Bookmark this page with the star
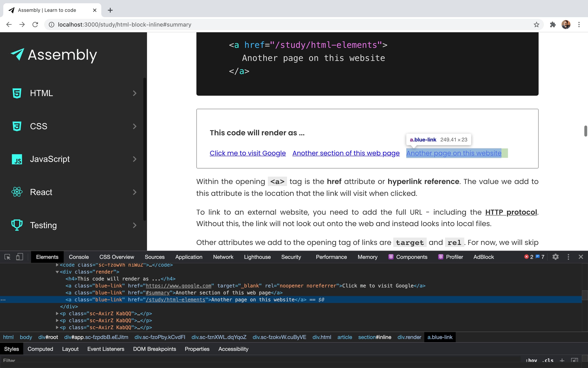The height and width of the screenshot is (368, 588). point(536,25)
